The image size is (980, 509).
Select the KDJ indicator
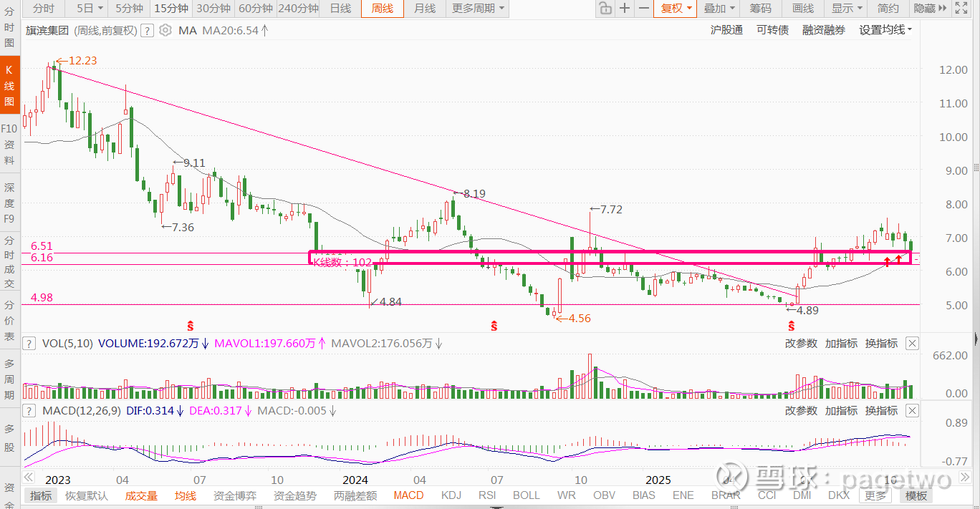pos(451,495)
